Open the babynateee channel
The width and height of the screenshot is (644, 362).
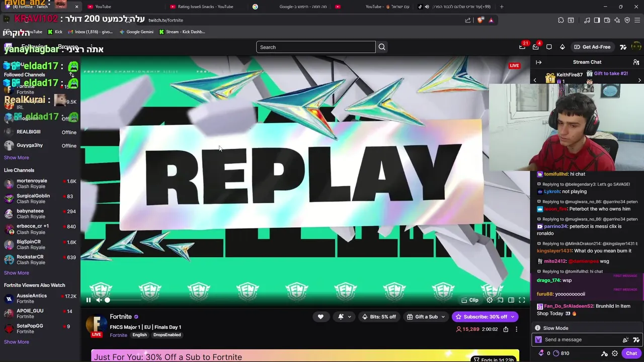click(x=40, y=214)
